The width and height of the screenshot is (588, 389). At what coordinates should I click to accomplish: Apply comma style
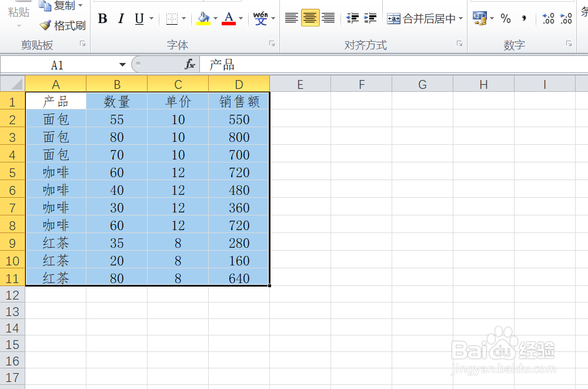coord(524,18)
